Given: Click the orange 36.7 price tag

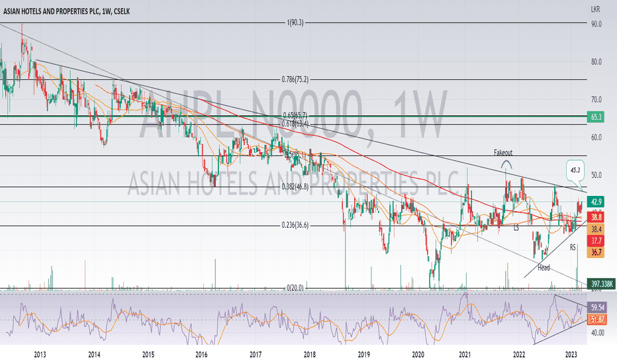Looking at the screenshot, I should click(x=596, y=252).
